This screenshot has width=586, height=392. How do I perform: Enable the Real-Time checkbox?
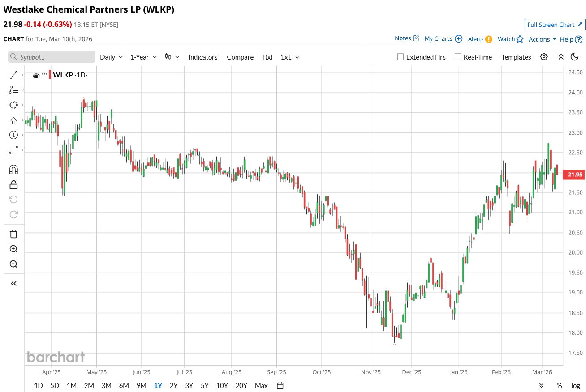(457, 57)
